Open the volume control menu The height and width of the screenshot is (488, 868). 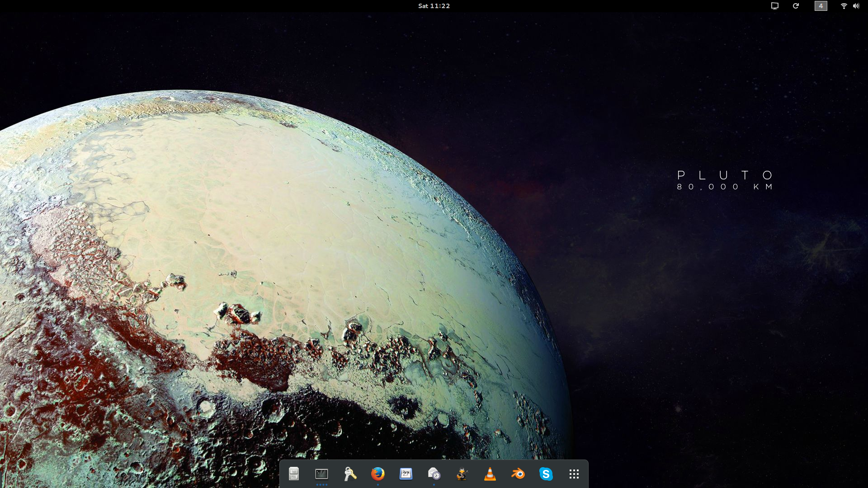(x=856, y=6)
